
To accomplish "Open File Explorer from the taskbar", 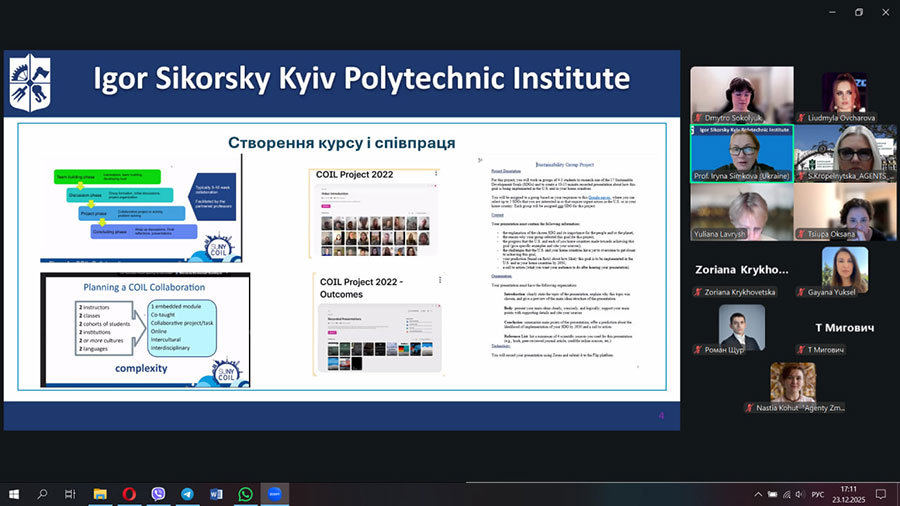I will (100, 494).
